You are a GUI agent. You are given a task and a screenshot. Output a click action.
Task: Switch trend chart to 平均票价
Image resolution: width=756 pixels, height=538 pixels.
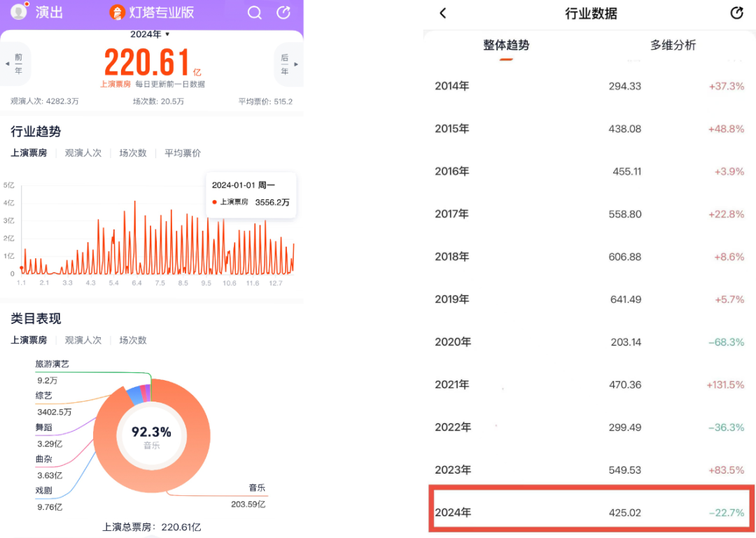[182, 153]
